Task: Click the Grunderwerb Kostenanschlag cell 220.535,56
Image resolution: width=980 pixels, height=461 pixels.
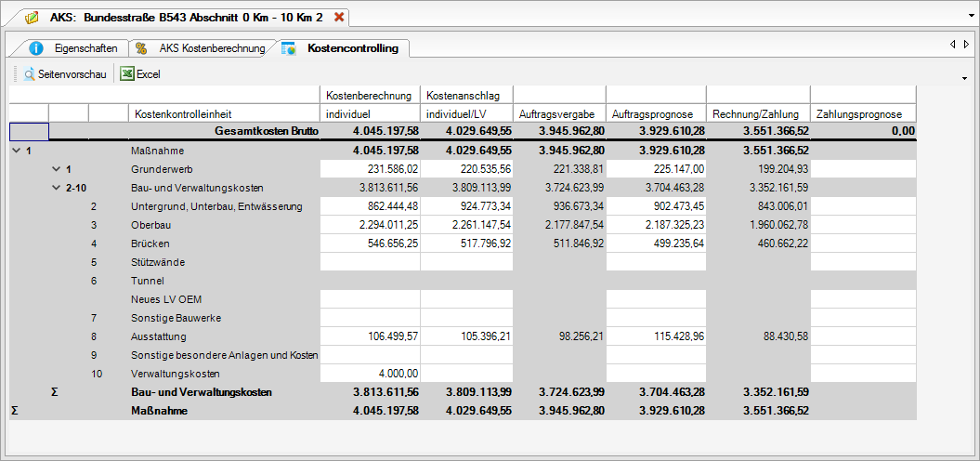Action: coord(467,169)
